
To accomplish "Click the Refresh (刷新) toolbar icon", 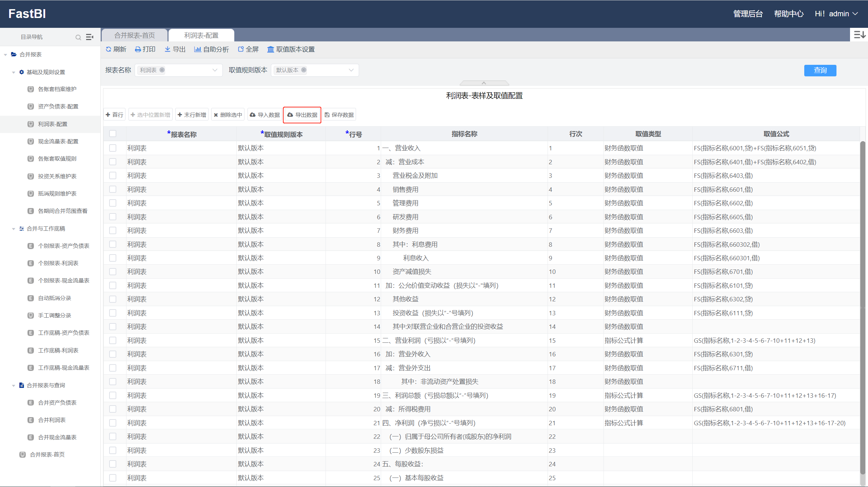I will (x=108, y=49).
